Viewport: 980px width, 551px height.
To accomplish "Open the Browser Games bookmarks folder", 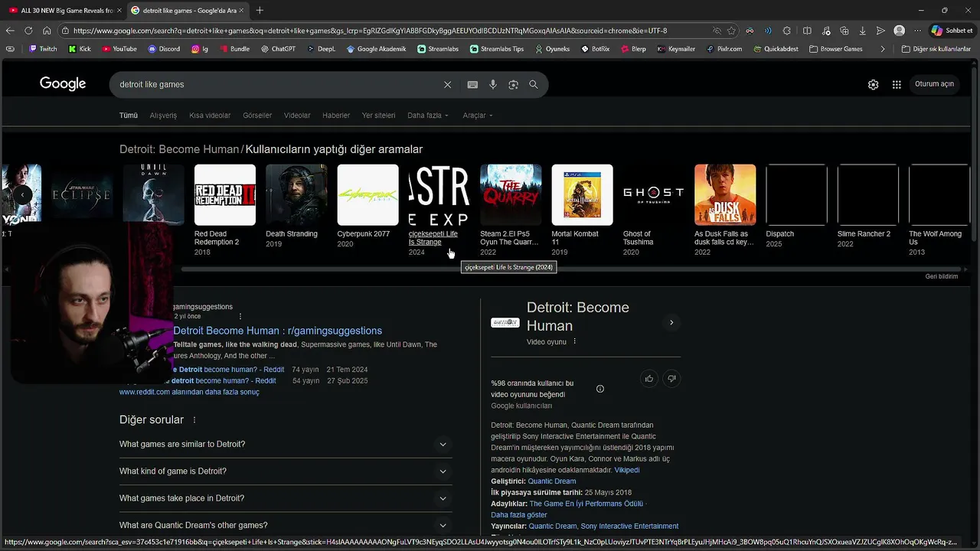I will point(835,49).
